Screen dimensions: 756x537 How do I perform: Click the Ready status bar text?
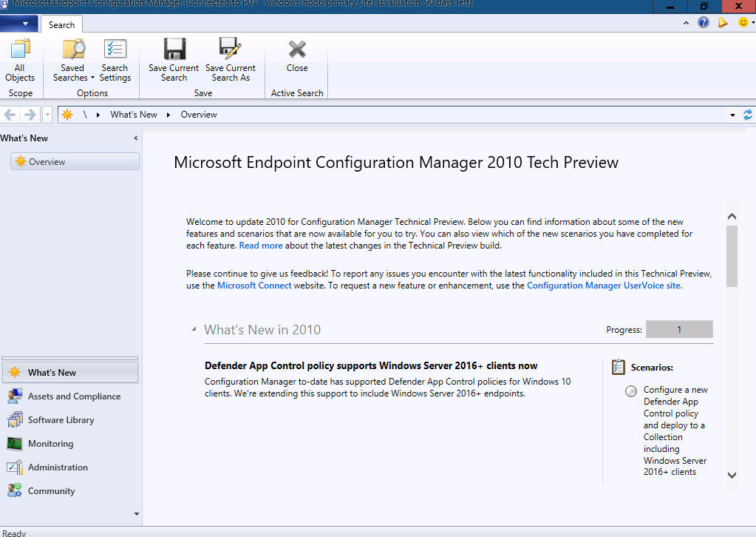14,533
